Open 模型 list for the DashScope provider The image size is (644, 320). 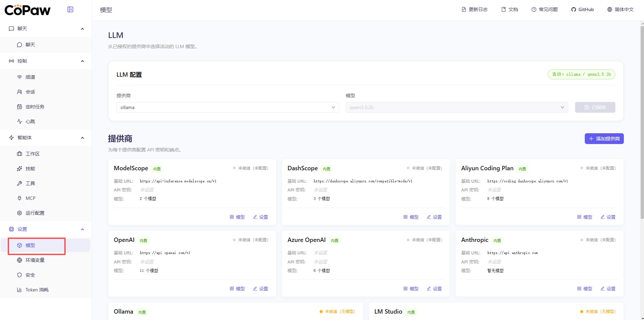tap(411, 217)
